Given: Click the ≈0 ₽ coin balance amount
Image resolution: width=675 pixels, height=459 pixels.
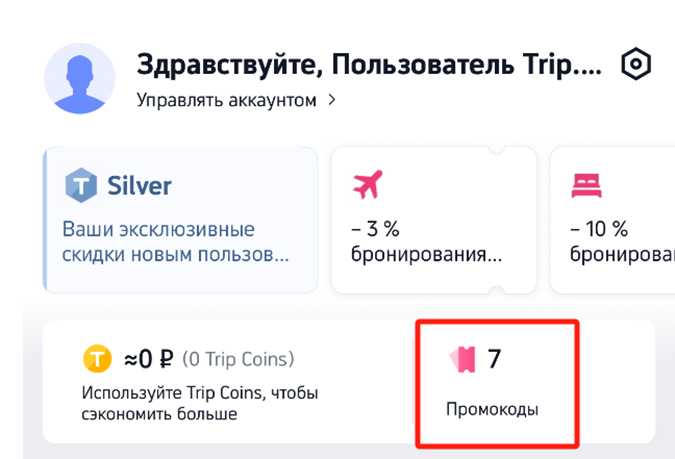Looking at the screenshot, I should (151, 358).
